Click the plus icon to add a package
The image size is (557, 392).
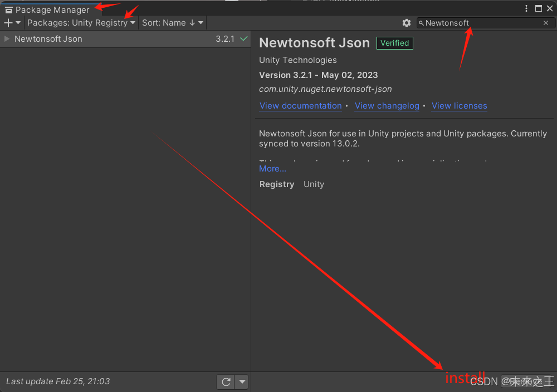pyautogui.click(x=8, y=23)
